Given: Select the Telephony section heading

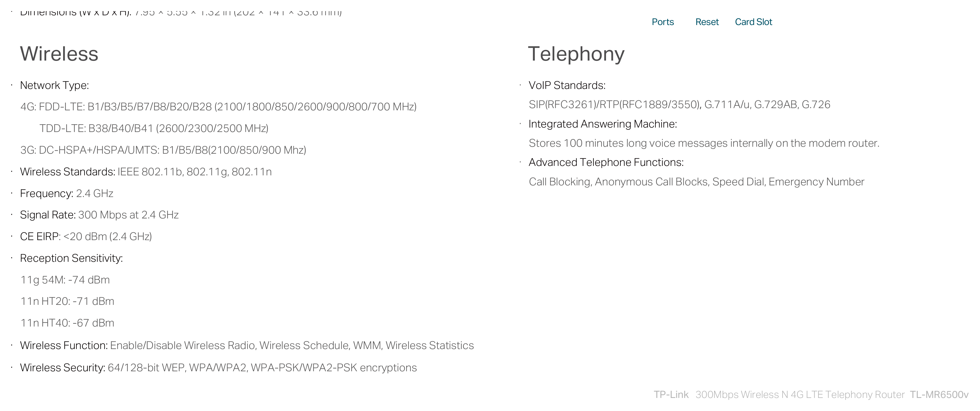Looking at the screenshot, I should (576, 54).
